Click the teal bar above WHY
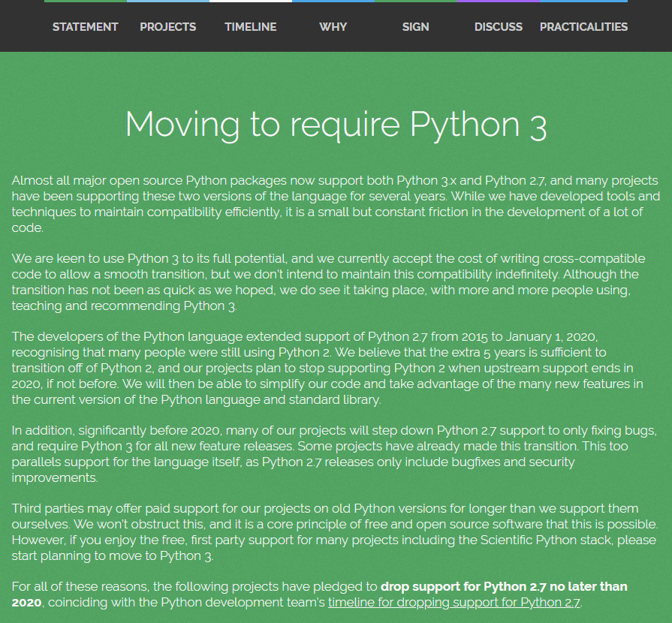The width and height of the screenshot is (672, 623). point(333,2)
